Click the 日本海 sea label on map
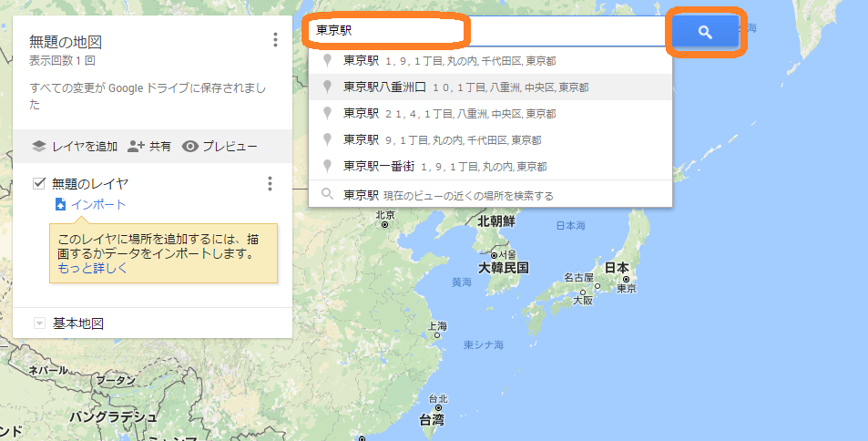The image size is (868, 441). [571, 225]
